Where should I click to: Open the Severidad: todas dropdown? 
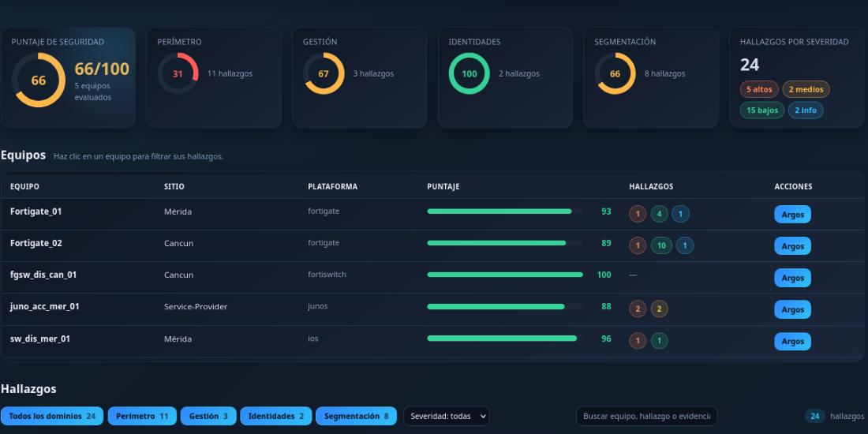point(446,416)
